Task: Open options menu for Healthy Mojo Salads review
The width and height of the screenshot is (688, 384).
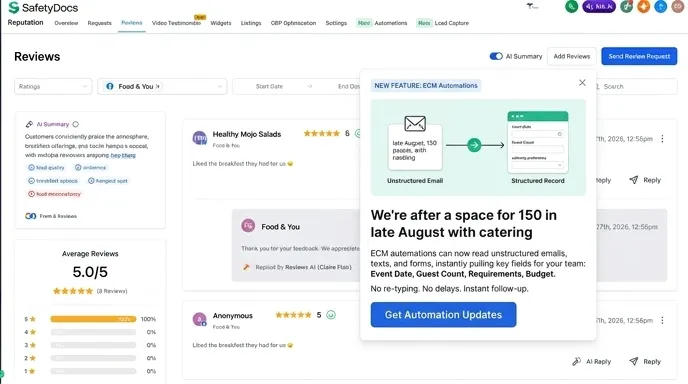Action: tap(662, 139)
